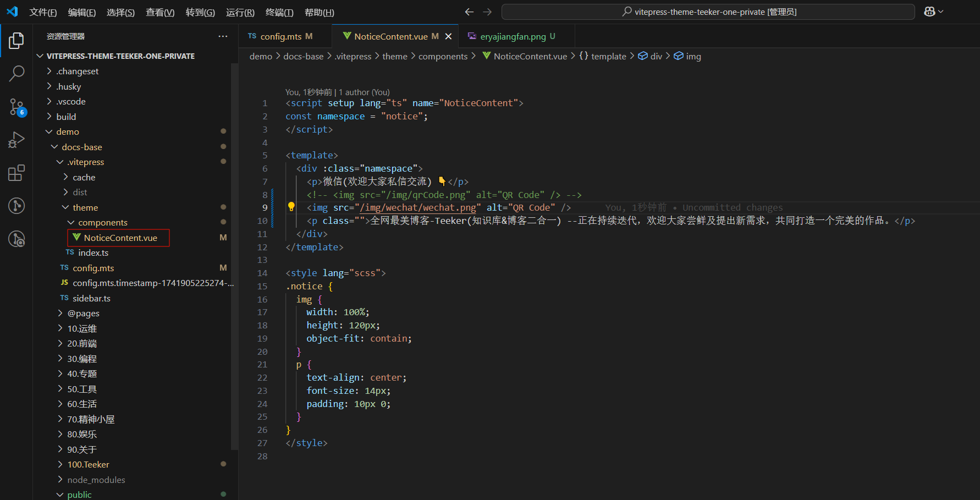The image size is (980, 500).
Task: Click the demo breadcrumb segment
Action: click(261, 56)
